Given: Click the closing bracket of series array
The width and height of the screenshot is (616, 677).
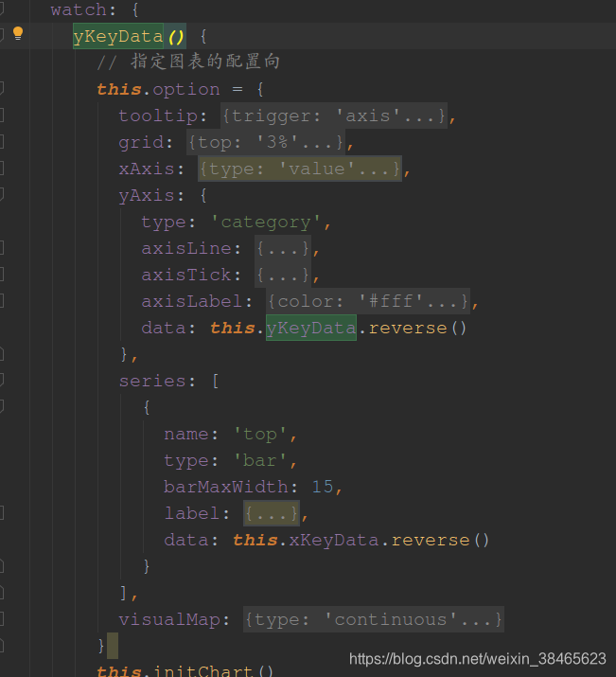Looking at the screenshot, I should coord(124,593).
